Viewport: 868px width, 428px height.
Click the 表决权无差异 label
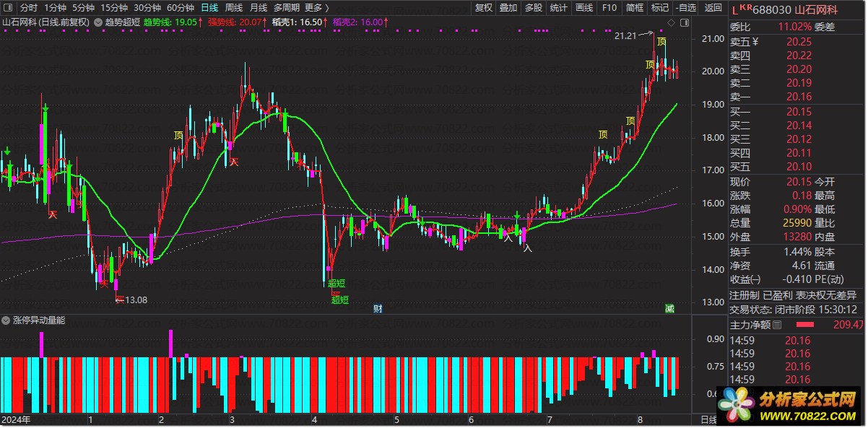(x=825, y=295)
